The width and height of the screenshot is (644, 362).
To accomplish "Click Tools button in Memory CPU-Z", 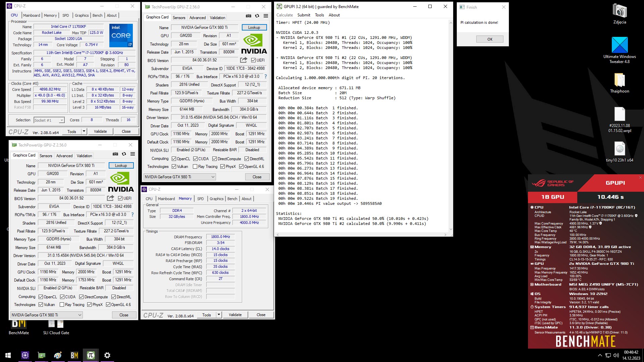I will pyautogui.click(x=207, y=315).
